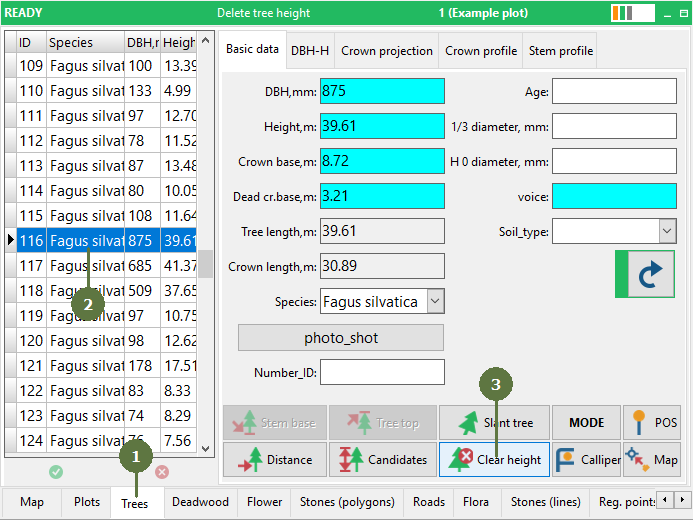Click the green confirm checkmark icon
The height and width of the screenshot is (520, 693).
click(x=56, y=472)
